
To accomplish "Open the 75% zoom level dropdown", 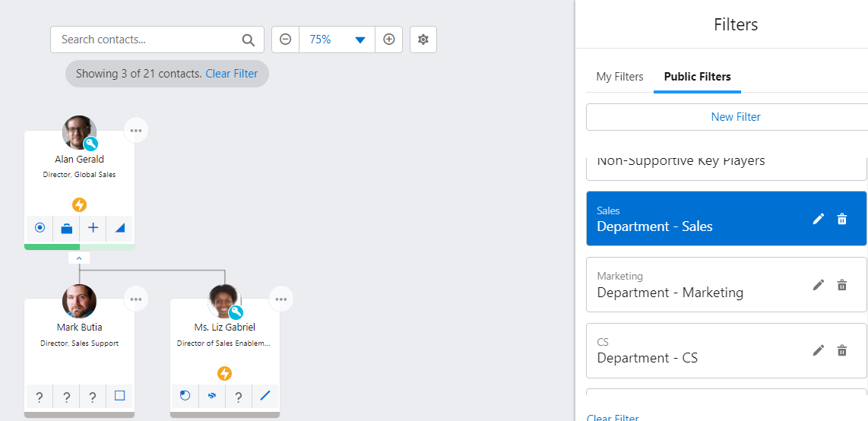I will [x=360, y=40].
